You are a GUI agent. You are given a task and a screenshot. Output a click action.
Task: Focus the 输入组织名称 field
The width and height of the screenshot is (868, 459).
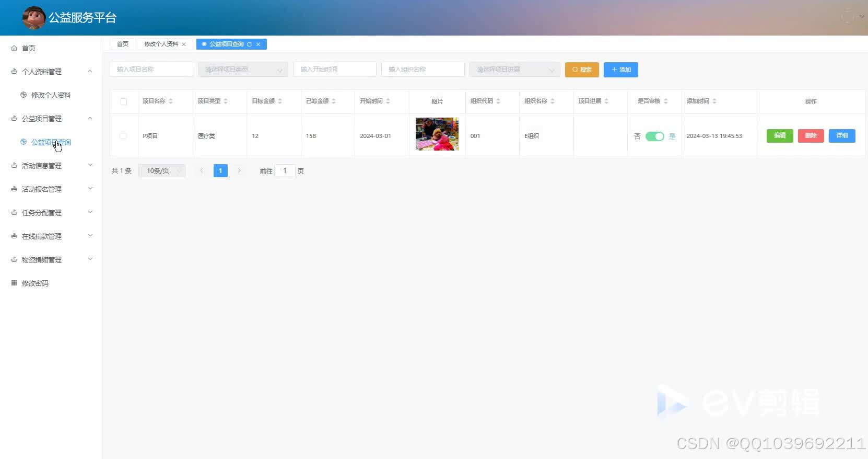tap(423, 70)
